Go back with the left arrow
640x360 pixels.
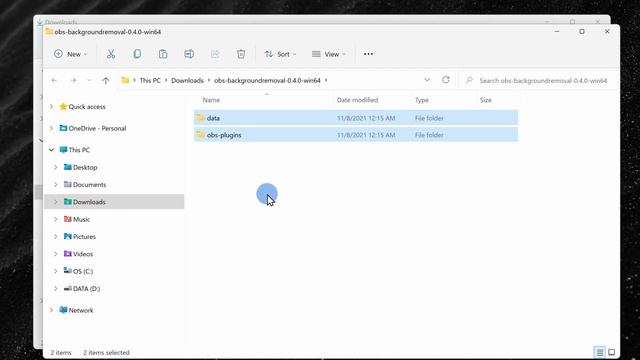(54, 80)
